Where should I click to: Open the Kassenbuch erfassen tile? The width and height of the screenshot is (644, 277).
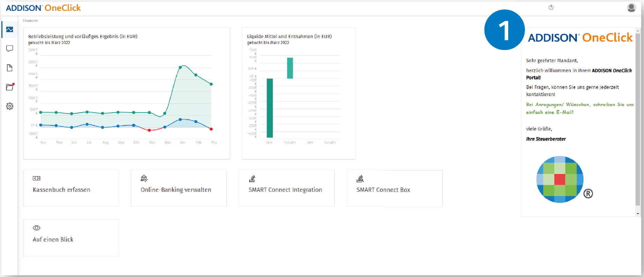point(71,188)
